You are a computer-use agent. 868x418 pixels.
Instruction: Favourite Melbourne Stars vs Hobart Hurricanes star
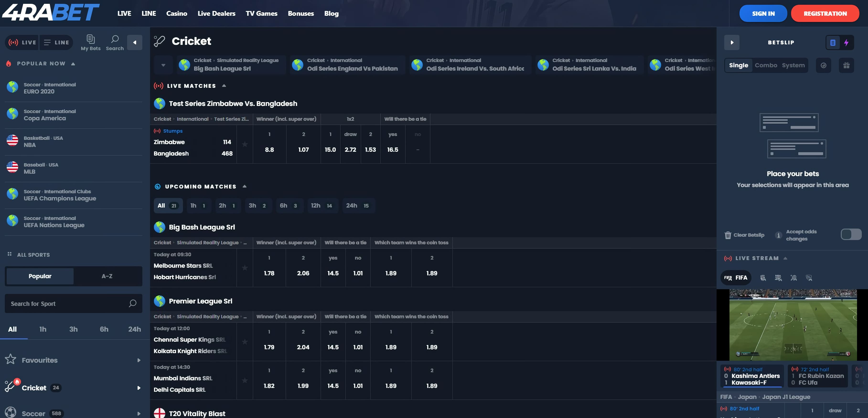[245, 268]
